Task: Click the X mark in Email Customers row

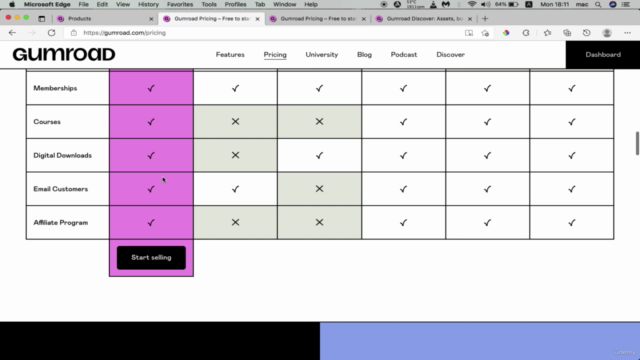Action: point(319,189)
